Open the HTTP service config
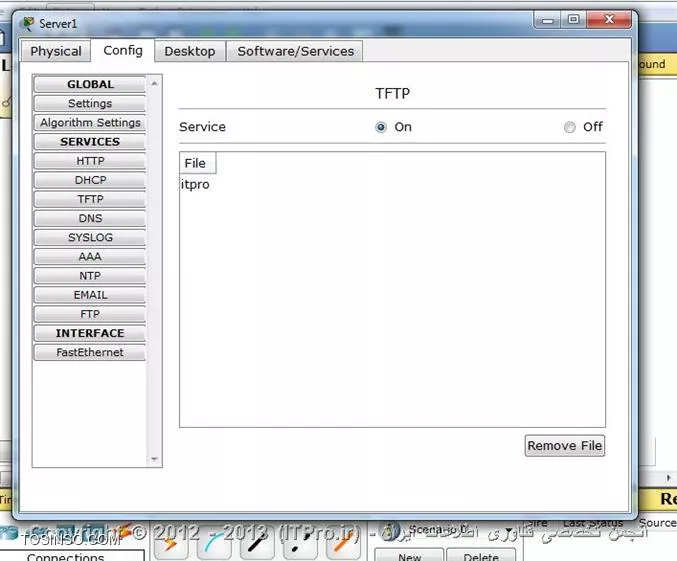The image size is (677, 561). pyautogui.click(x=90, y=161)
